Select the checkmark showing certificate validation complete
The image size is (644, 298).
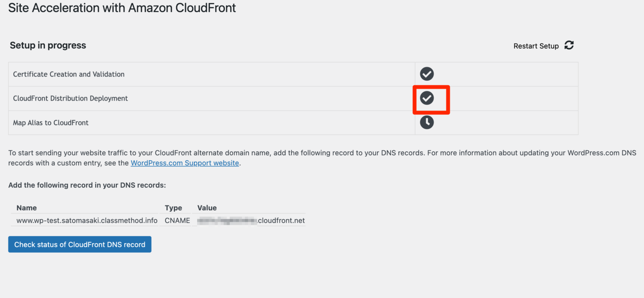(x=426, y=74)
